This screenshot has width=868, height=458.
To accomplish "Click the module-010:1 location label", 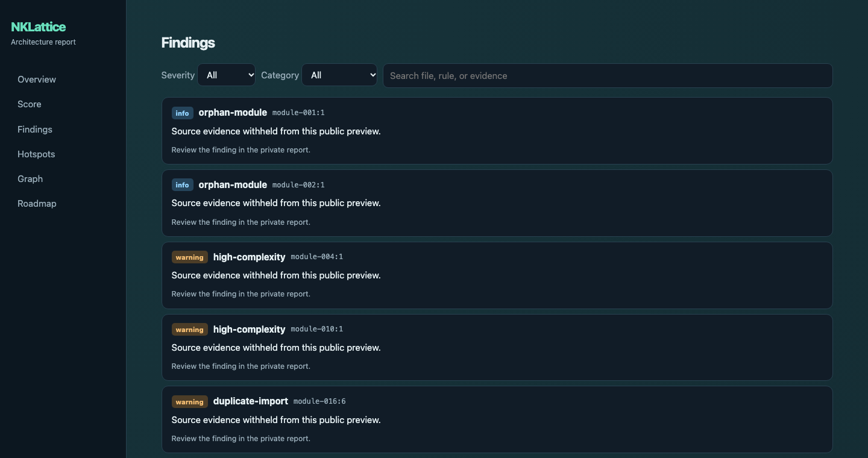I will [317, 329].
